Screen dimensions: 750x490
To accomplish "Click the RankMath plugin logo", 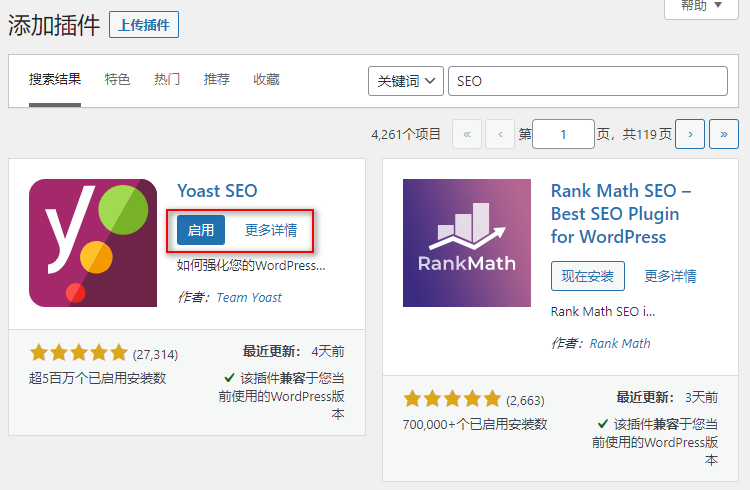I will [467, 243].
